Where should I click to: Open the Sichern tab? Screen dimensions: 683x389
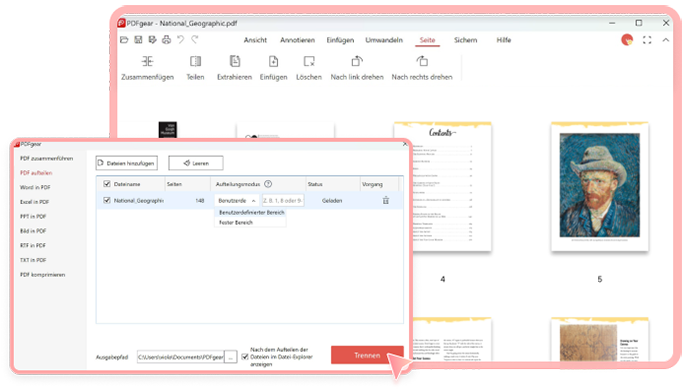[x=466, y=40]
